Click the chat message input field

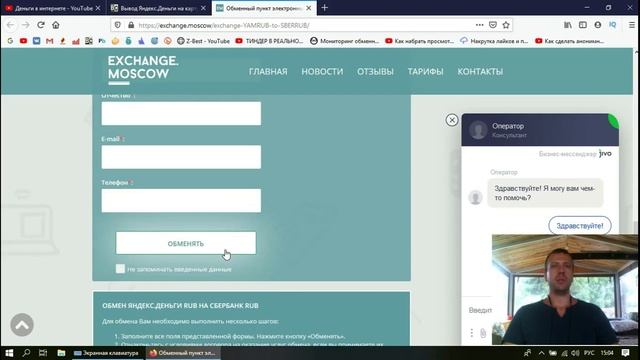pos(480,310)
